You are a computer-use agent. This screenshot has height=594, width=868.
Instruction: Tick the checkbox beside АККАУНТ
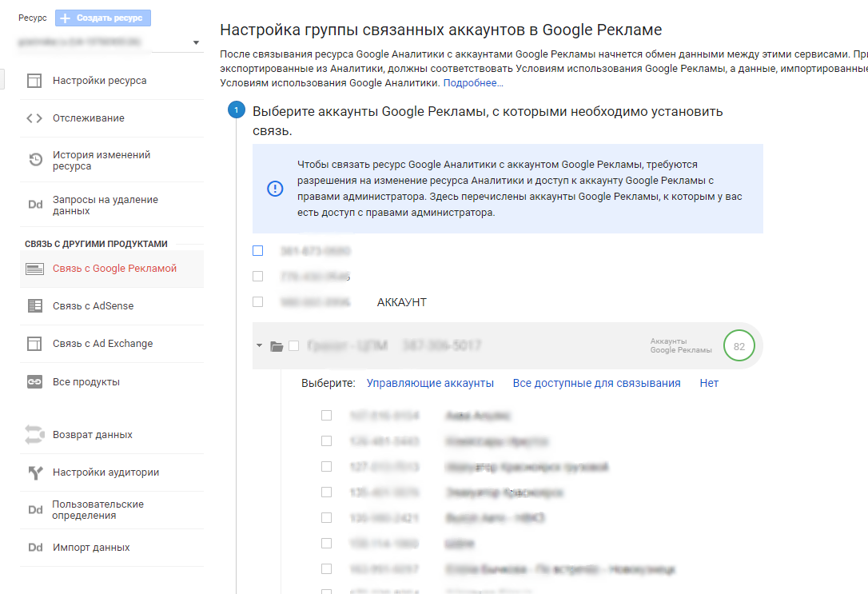point(258,301)
